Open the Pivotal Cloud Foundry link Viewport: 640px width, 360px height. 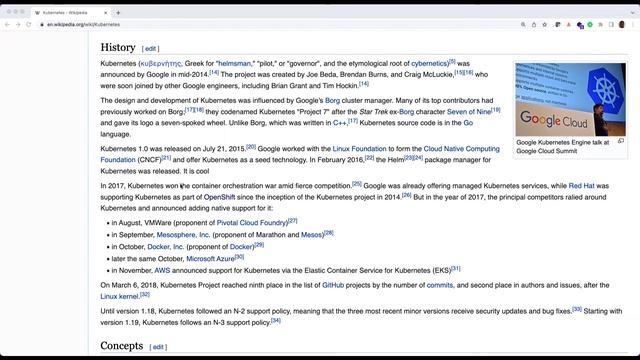252,223
